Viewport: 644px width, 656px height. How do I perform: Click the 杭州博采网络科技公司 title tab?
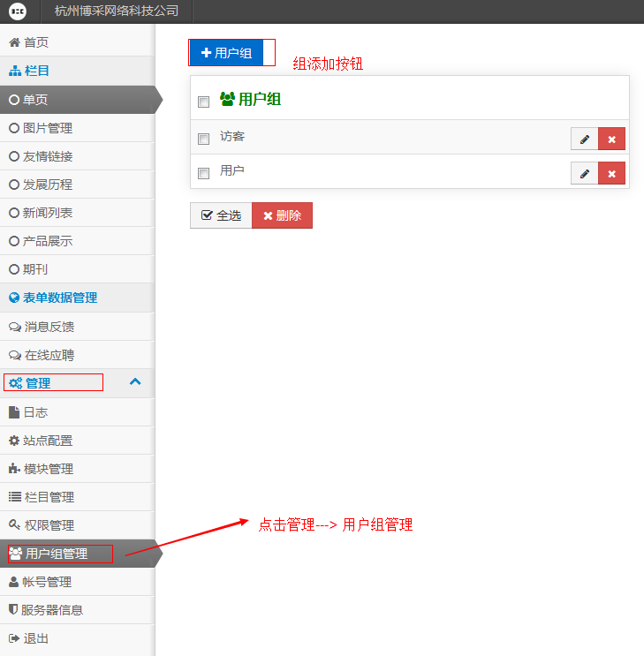[116, 11]
